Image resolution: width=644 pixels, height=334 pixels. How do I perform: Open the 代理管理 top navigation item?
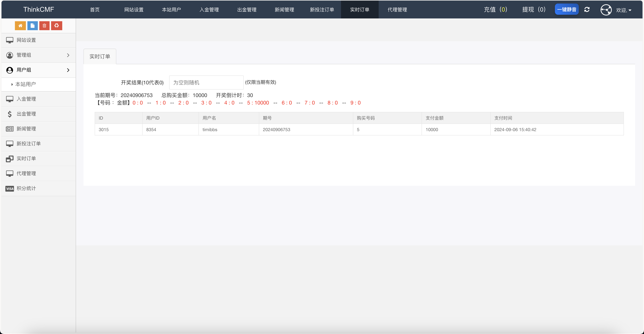point(397,10)
